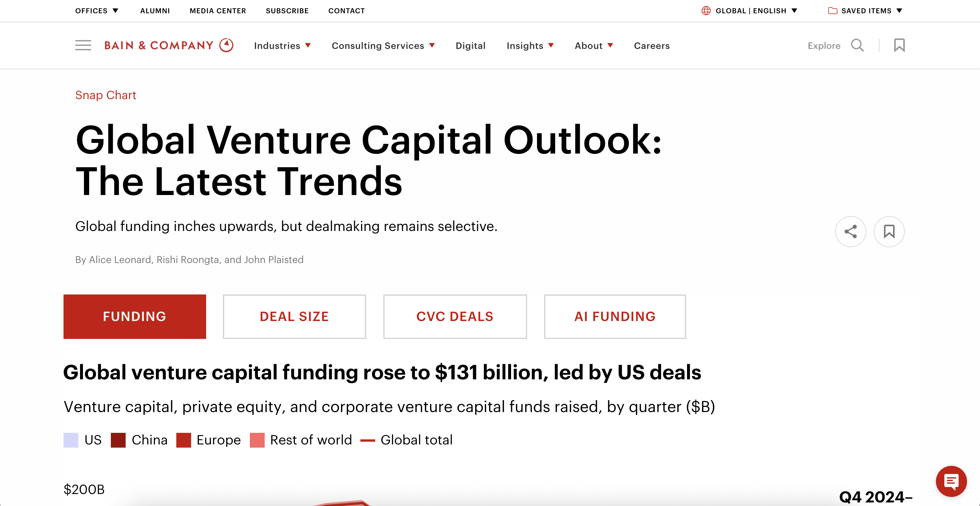Click the Bain & Company logo

169,45
